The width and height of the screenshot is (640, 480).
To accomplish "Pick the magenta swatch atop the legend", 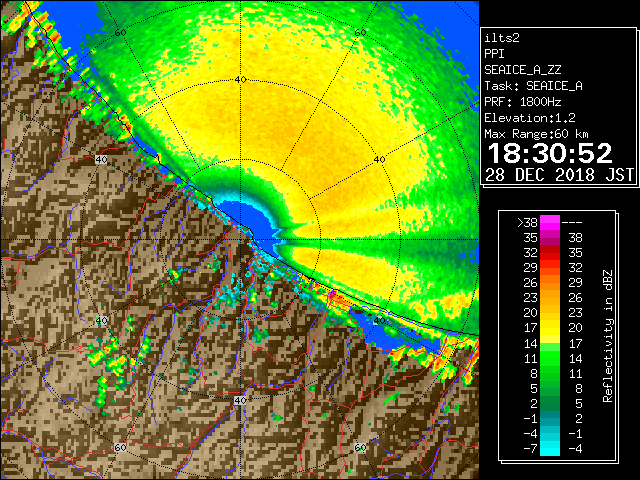I will [x=550, y=223].
